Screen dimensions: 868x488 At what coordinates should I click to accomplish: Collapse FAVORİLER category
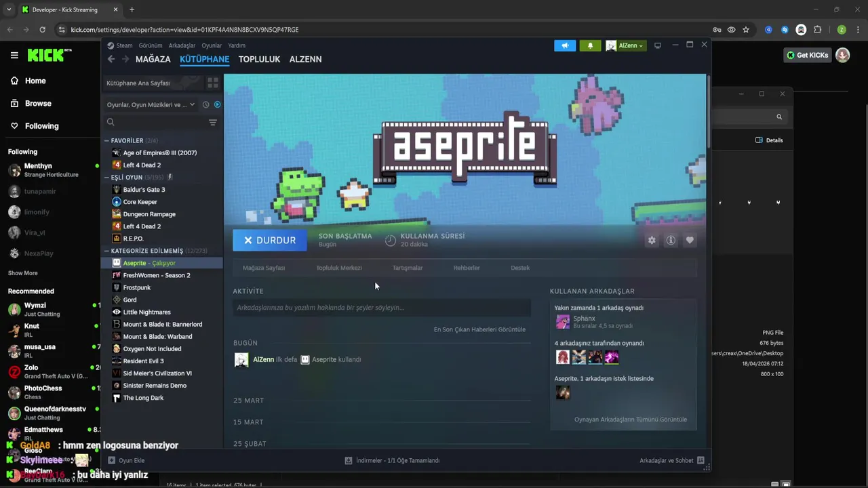coord(106,140)
